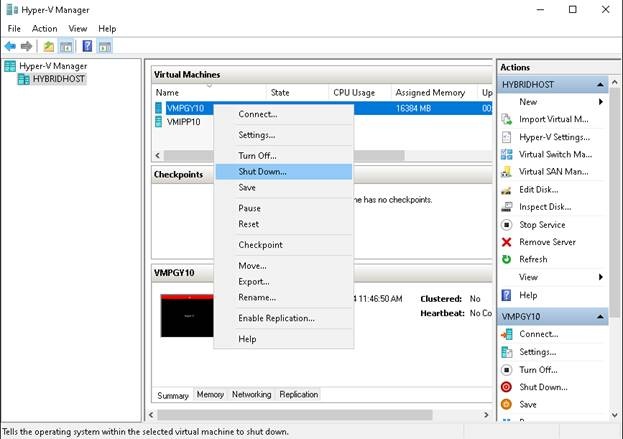
Task: Choose Rename... from context menu
Action: click(x=284, y=297)
